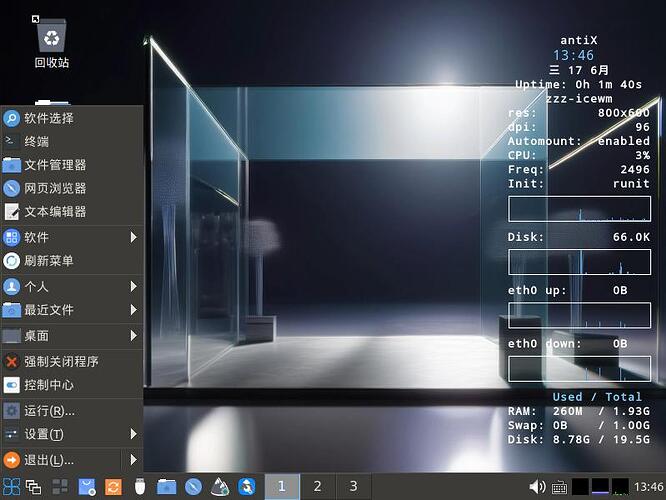Click the volume speaker tray icon
666x500 pixels.
click(x=538, y=487)
